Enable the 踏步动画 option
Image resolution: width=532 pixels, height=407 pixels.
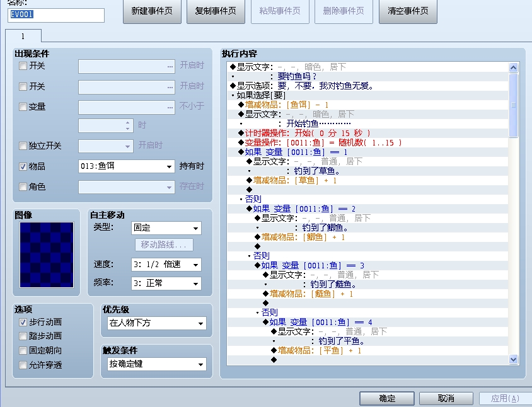[x=23, y=336]
